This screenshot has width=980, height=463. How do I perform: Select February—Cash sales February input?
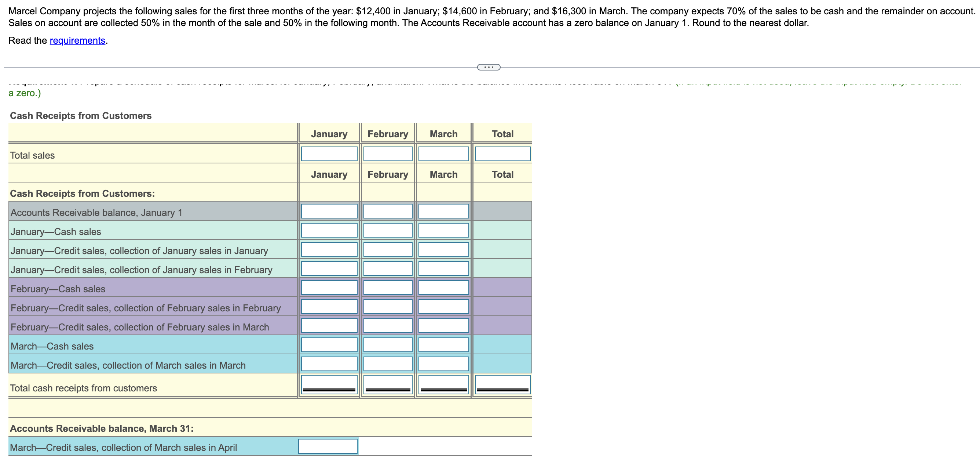pyautogui.click(x=388, y=287)
